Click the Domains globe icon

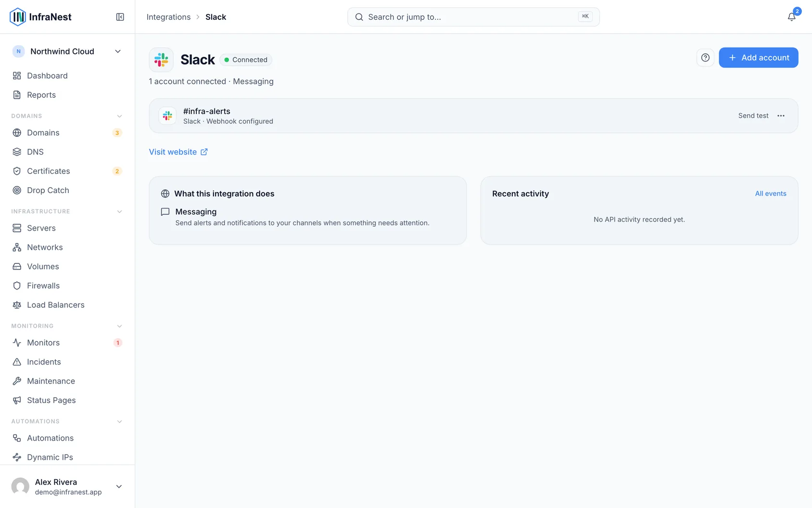(17, 133)
